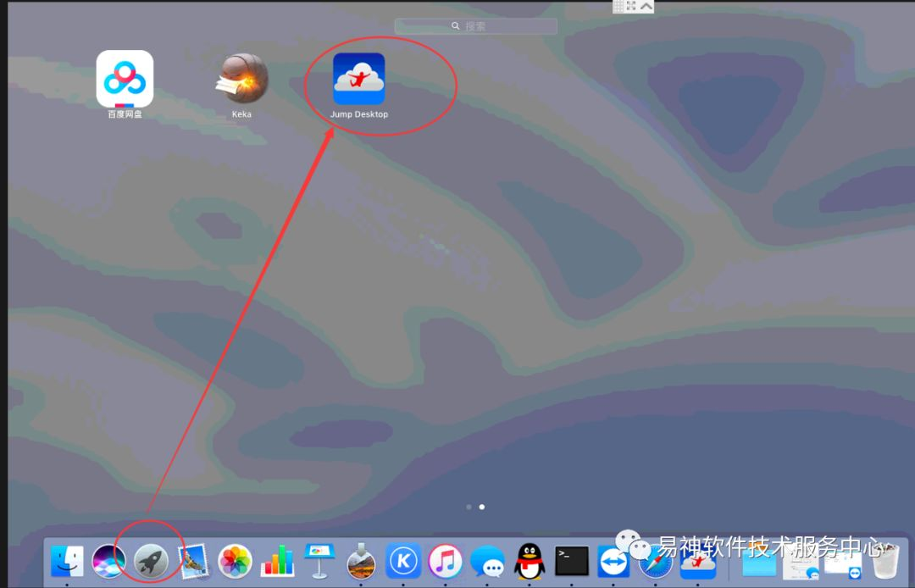Image resolution: width=915 pixels, height=588 pixels.
Task: Open Messages from the Dock
Action: click(x=487, y=561)
